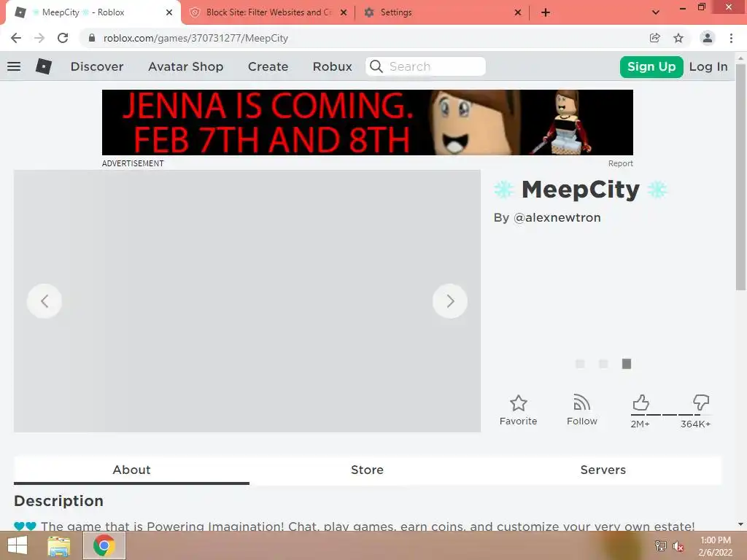This screenshot has width=747, height=560.
Task: Open Avatar Shop in navigation
Action: (186, 66)
